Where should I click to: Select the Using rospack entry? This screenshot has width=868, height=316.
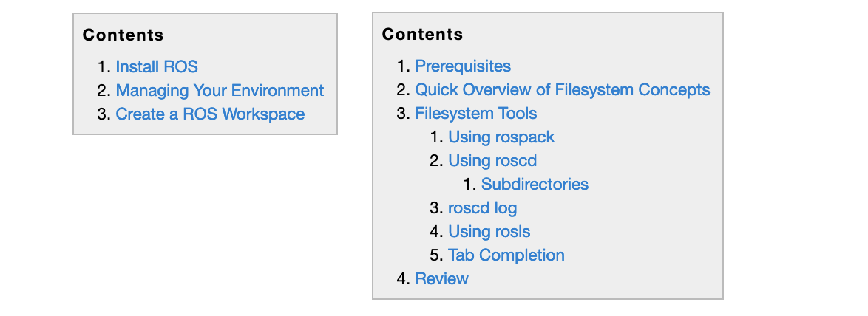tap(501, 137)
